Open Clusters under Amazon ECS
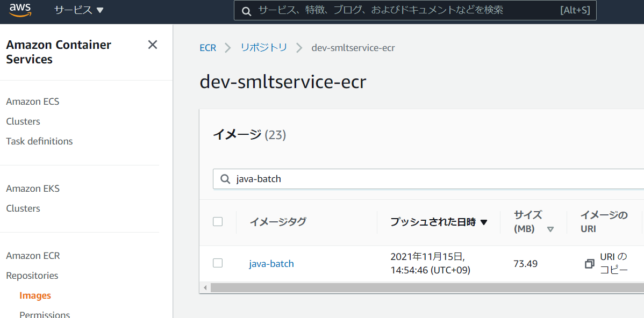644x318 pixels. (x=23, y=121)
